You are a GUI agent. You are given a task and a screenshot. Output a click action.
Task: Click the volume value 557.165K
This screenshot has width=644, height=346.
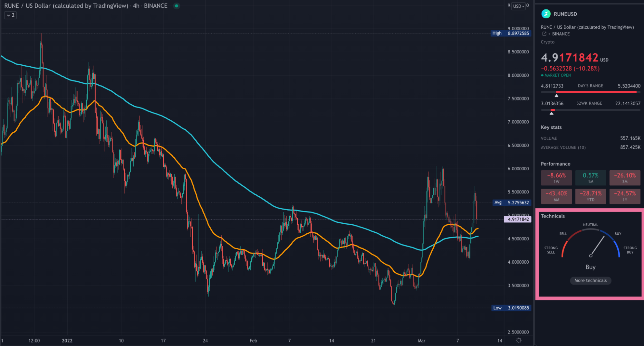point(630,138)
